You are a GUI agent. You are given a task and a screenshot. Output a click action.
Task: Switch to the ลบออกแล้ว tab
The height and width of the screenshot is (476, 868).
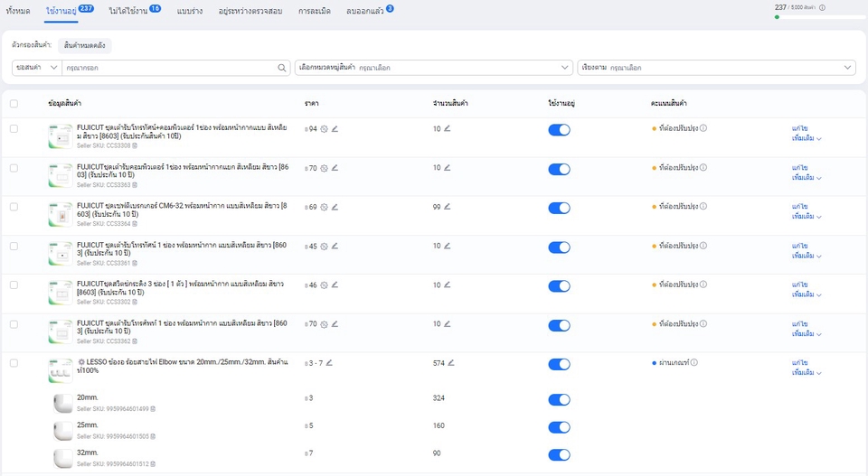point(370,11)
